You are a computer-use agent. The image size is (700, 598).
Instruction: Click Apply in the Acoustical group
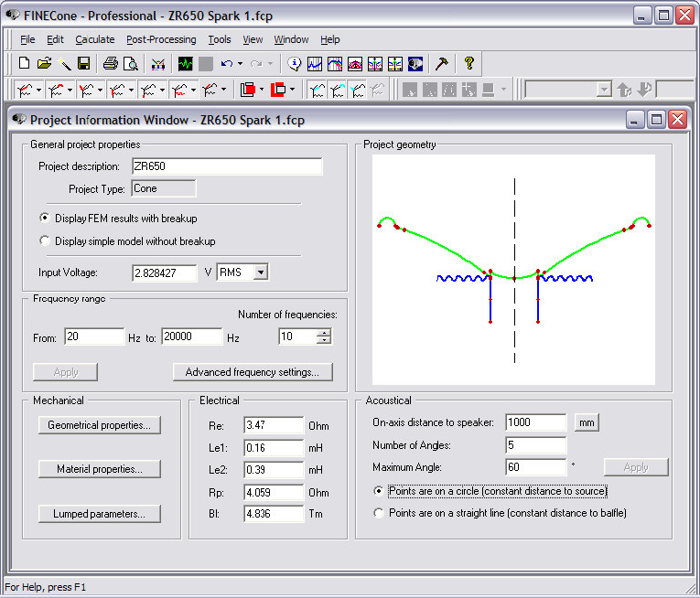[636, 467]
